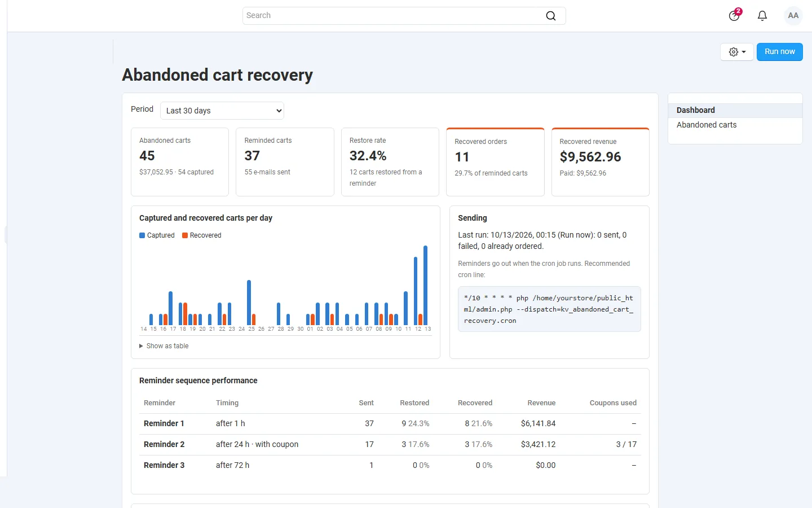812x508 pixels.
Task: Click the Restore rate 32.4% value
Action: [368, 156]
